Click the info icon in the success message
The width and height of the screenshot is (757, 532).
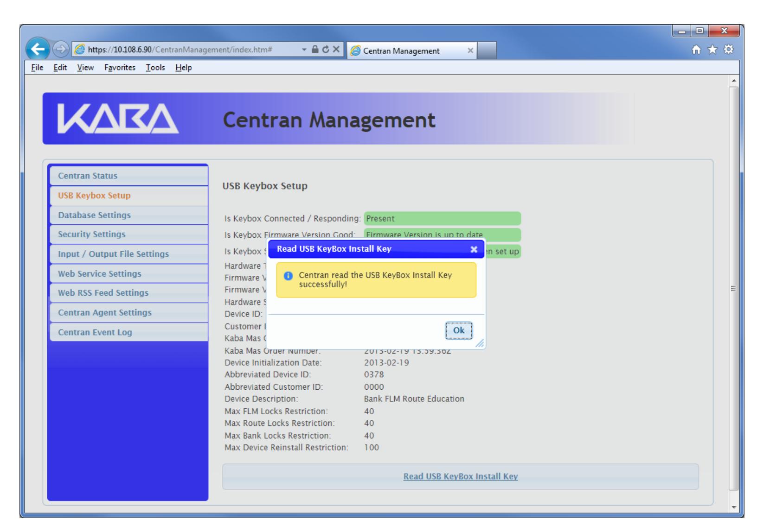[288, 276]
